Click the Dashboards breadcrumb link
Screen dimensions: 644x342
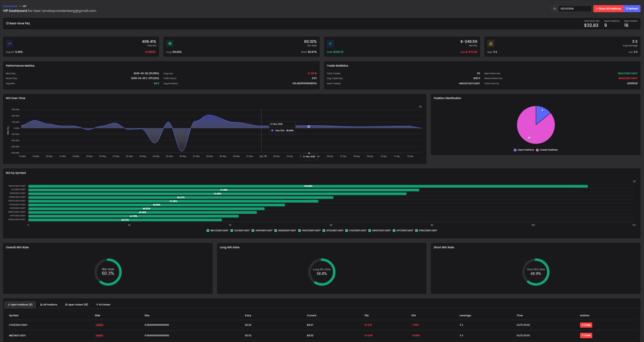(10, 6)
